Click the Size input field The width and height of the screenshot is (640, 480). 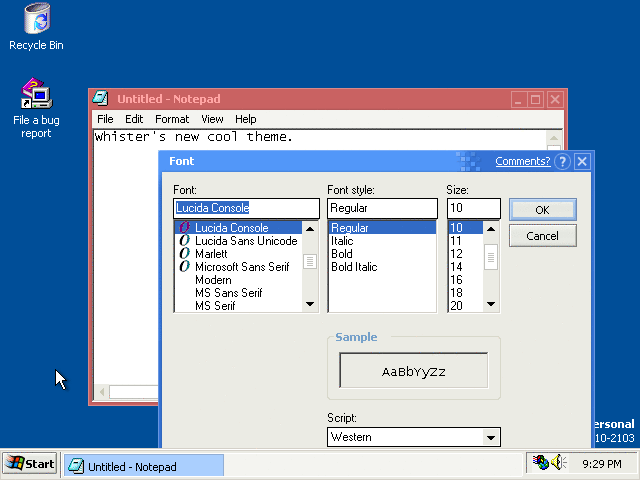(x=473, y=208)
